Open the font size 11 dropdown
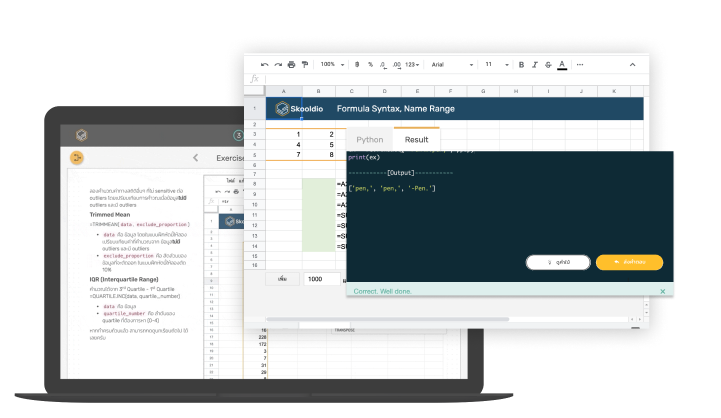The height and width of the screenshot is (418, 721). pyautogui.click(x=494, y=64)
